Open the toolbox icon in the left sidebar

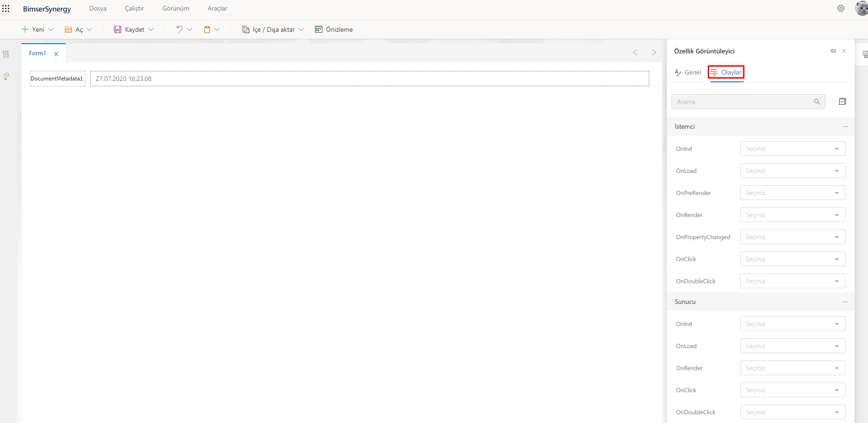coord(6,54)
